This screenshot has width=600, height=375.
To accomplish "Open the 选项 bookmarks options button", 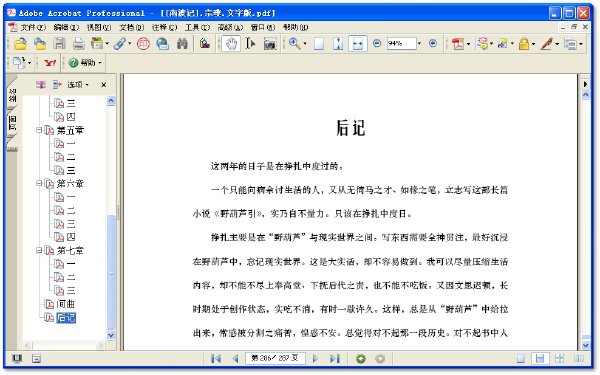I will pyautogui.click(x=78, y=85).
